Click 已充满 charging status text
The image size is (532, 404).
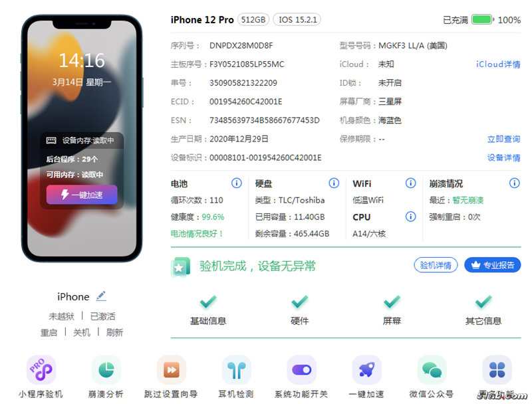456,20
